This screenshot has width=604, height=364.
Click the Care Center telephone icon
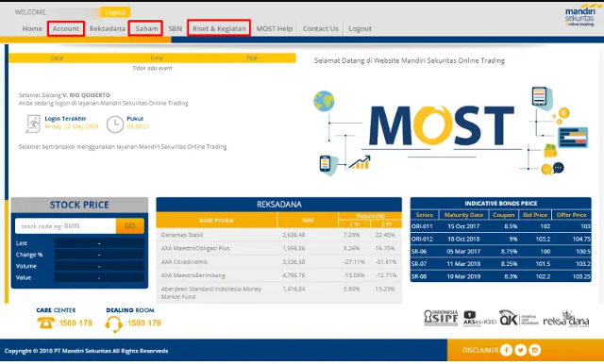[45, 323]
